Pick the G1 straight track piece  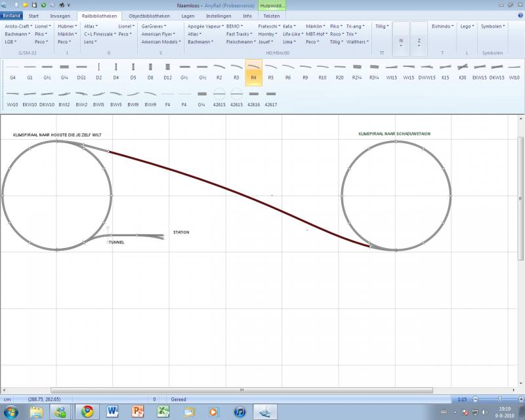point(30,70)
